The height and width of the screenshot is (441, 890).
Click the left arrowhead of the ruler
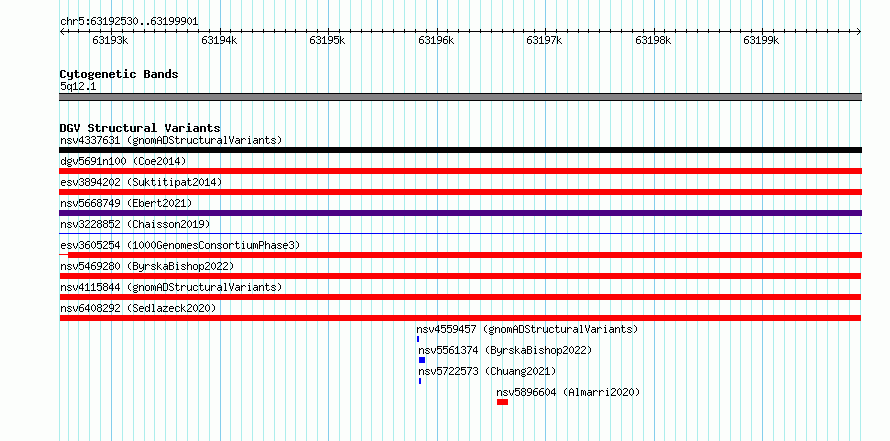[x=62, y=32]
